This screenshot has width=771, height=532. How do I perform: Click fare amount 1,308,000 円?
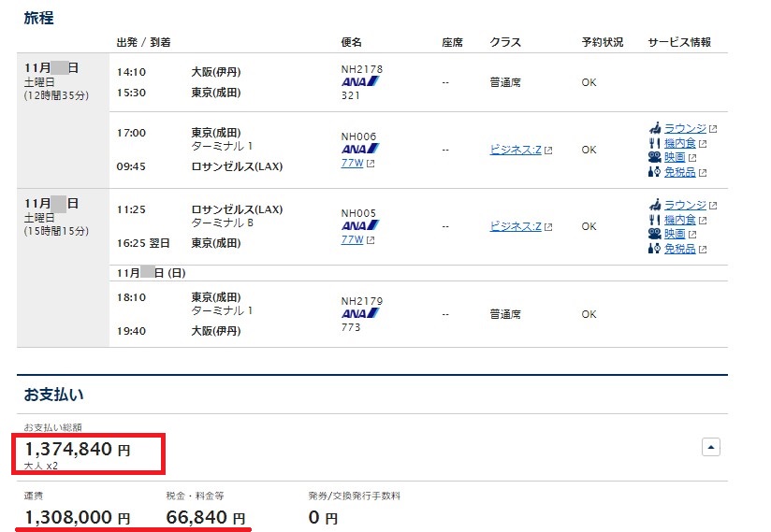[x=78, y=517]
